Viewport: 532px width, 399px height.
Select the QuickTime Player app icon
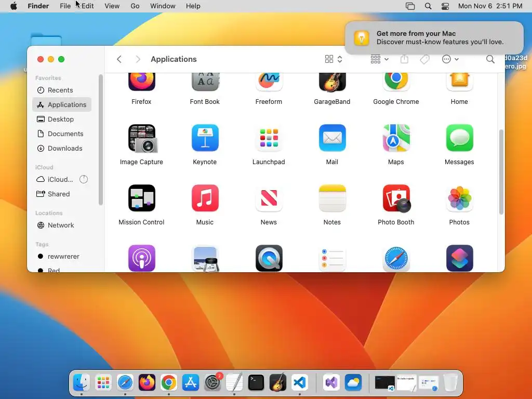(269, 258)
